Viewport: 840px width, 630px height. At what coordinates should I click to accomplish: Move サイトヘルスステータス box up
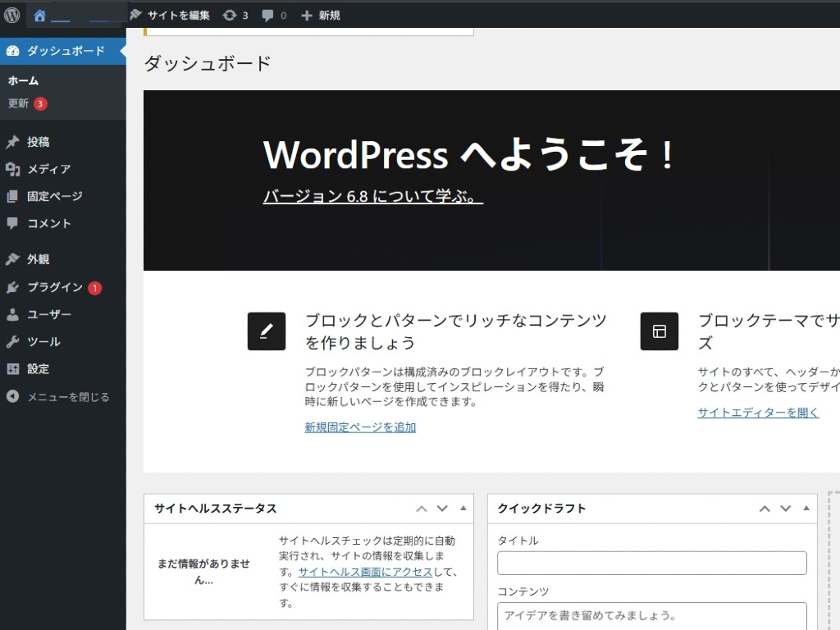pyautogui.click(x=422, y=509)
